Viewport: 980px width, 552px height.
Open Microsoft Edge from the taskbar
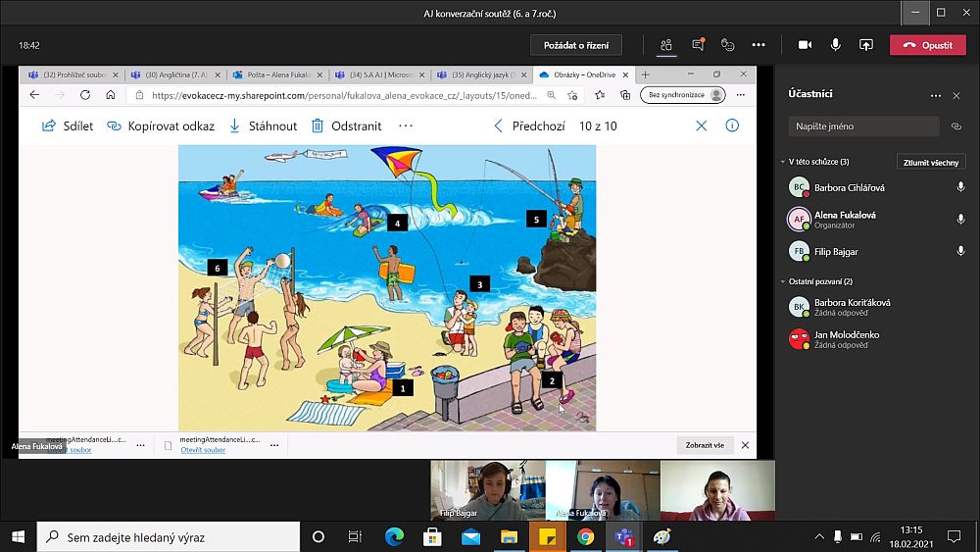[x=394, y=537]
